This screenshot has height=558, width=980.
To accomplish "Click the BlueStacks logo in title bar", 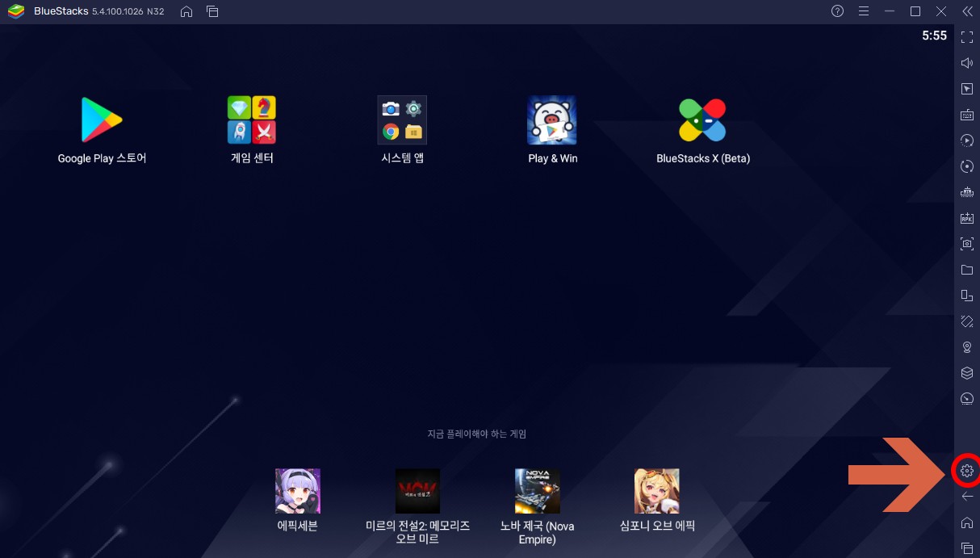I will click(x=15, y=11).
